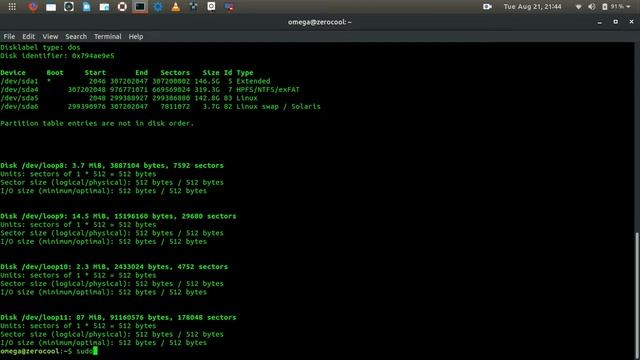Open the Search menu
640x360 pixels.
click(76, 36)
